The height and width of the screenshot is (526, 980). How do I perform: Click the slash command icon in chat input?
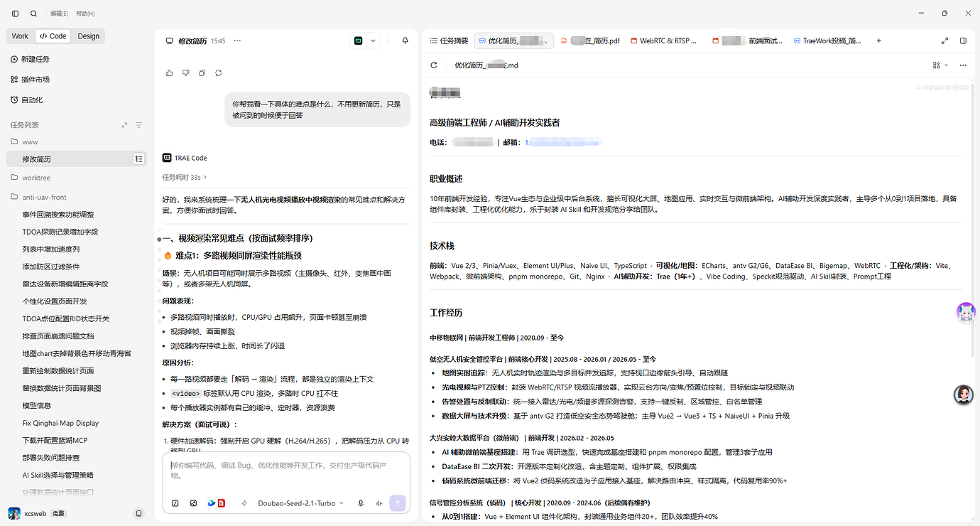coord(175,503)
